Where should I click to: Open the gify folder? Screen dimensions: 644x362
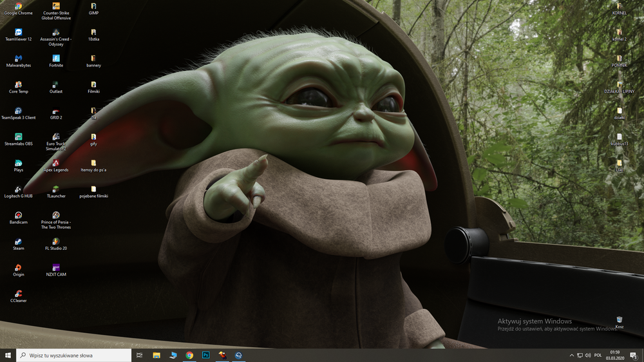pos(93,140)
